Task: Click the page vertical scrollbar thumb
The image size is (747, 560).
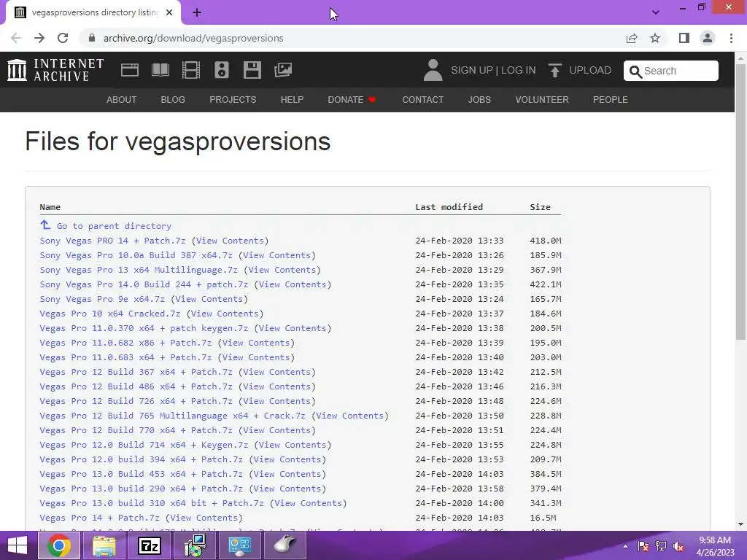Action: (740, 202)
